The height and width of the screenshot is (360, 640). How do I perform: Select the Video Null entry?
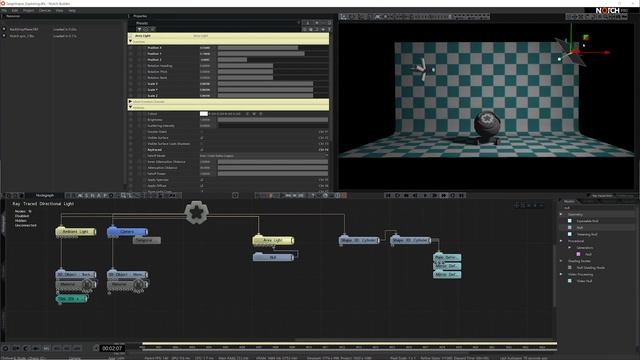click(x=584, y=281)
